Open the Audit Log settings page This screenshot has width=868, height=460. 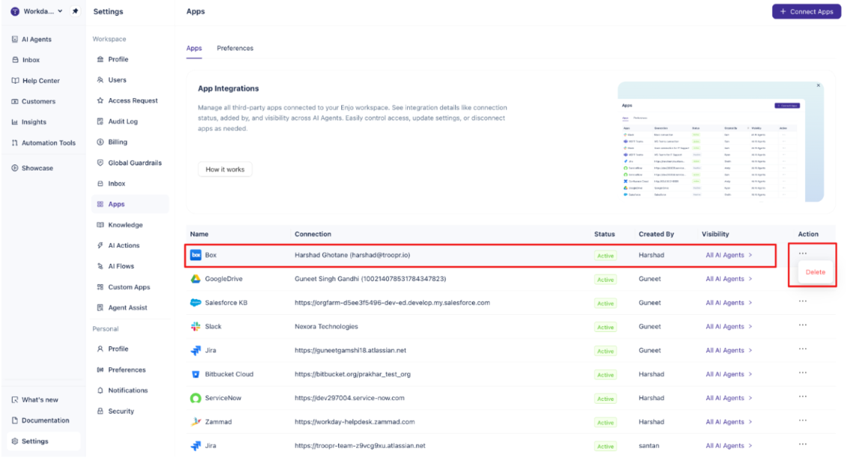117,121
